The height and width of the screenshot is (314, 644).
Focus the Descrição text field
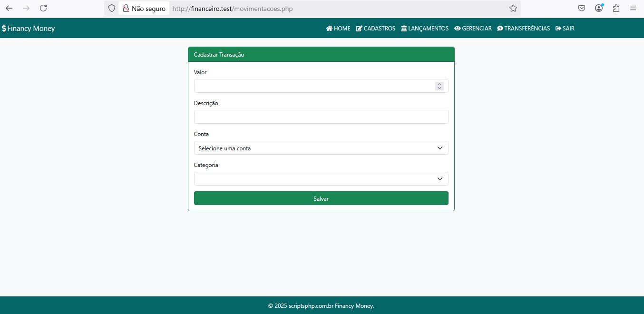(321, 117)
